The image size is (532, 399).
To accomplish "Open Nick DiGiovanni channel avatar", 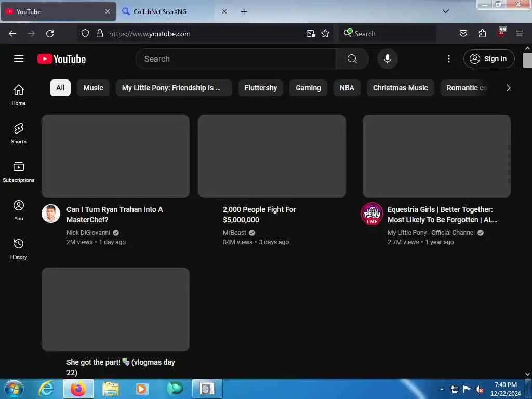I will point(51,214).
